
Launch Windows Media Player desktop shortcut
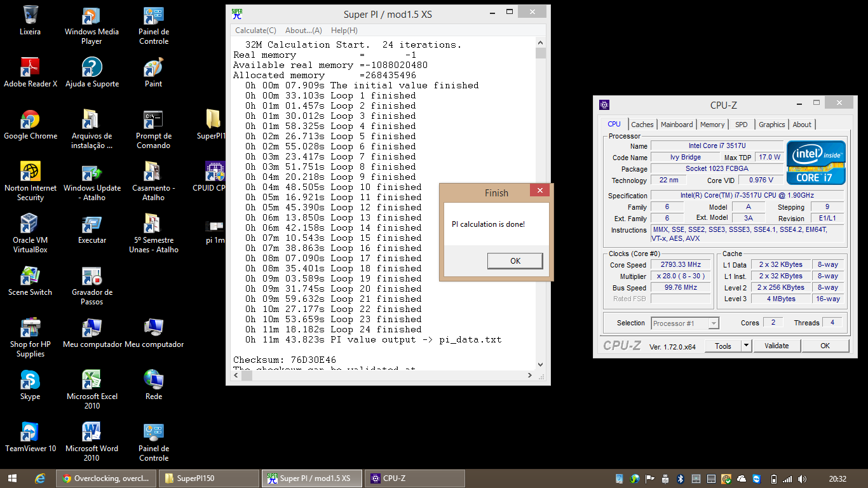92,25
